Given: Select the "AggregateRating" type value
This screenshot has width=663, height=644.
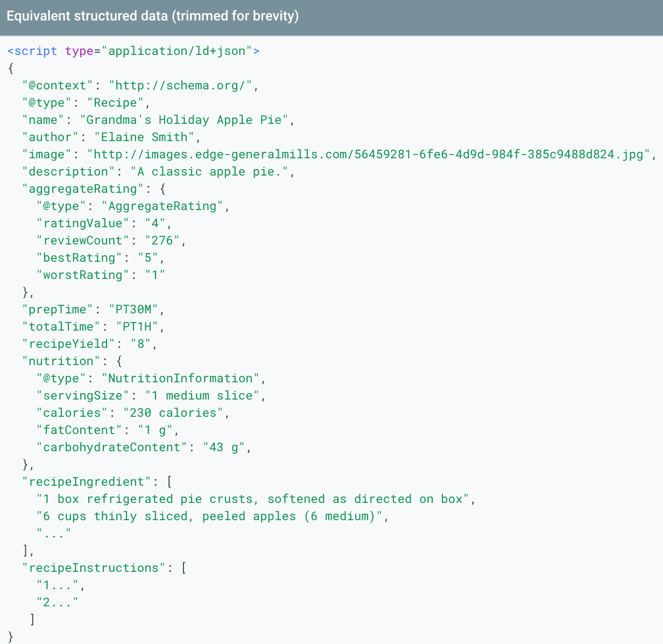Looking at the screenshot, I should click(x=162, y=206).
